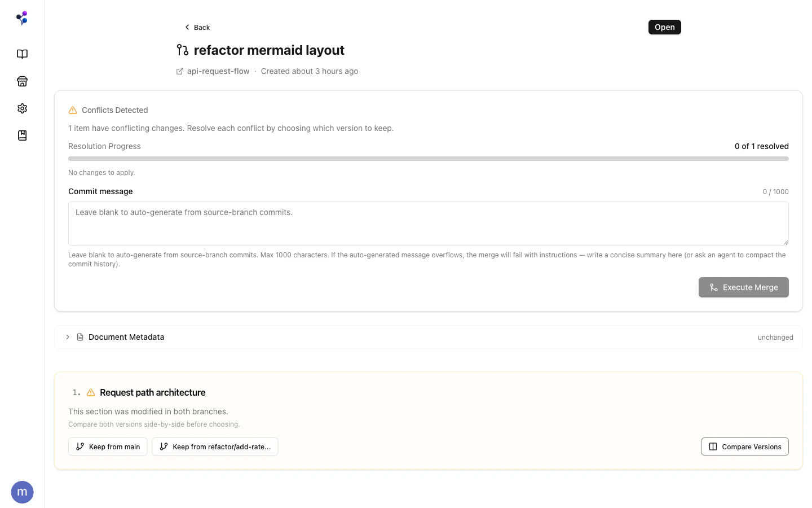Click the Open button at top right
Screen dimensions: 812x508
pos(664,27)
